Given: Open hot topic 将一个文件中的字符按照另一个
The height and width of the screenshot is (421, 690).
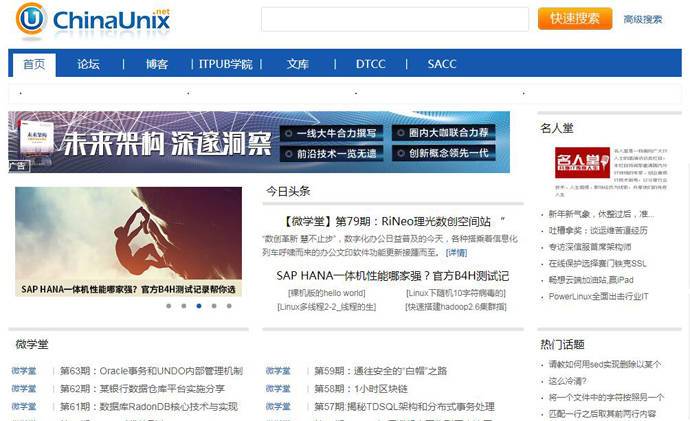Looking at the screenshot, I should pos(606,397).
